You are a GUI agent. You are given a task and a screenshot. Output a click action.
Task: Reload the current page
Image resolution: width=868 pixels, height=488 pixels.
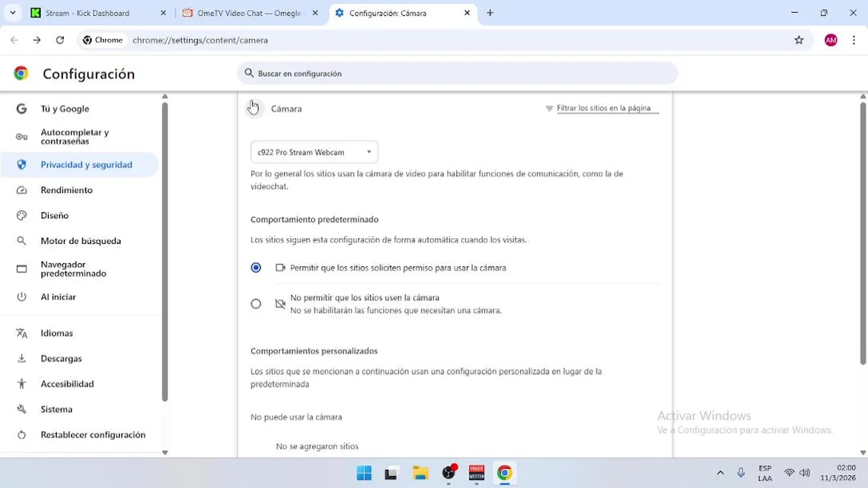[60, 40]
